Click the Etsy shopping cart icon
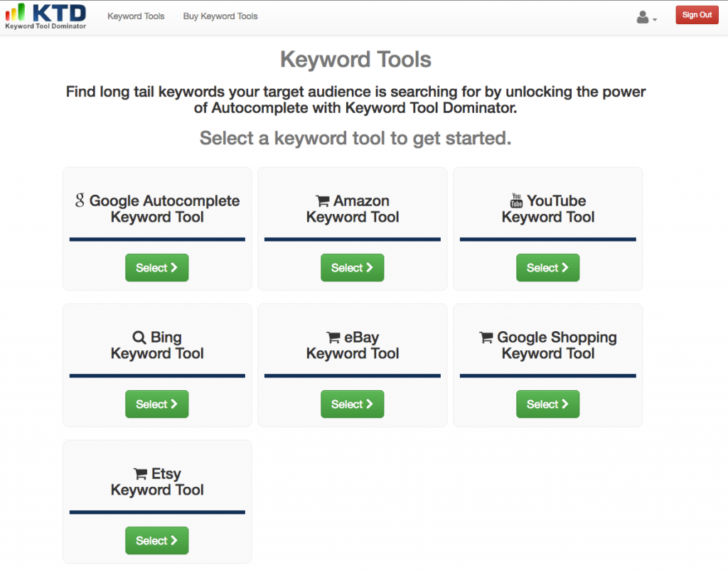The width and height of the screenshot is (728, 570). [141, 474]
